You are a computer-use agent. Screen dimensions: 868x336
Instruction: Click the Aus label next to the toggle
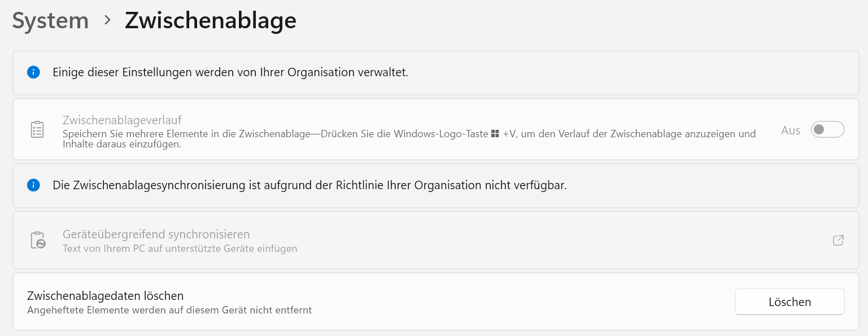(x=791, y=130)
